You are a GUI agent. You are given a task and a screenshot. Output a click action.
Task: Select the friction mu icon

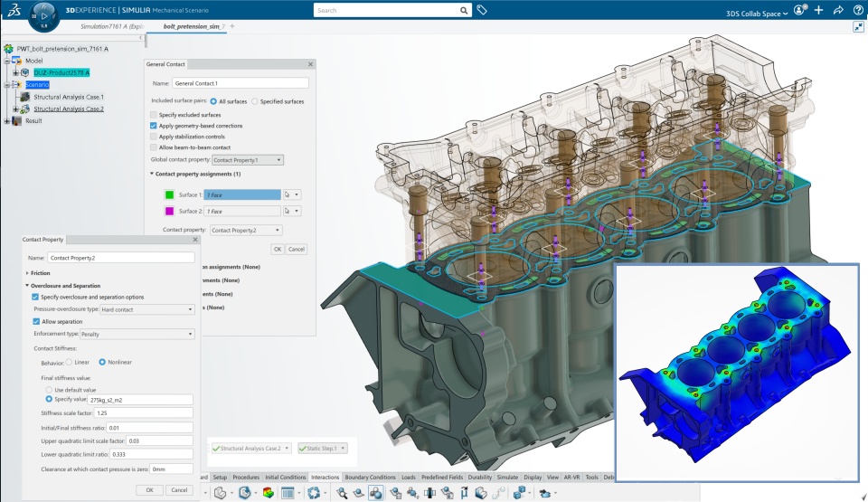(464, 493)
